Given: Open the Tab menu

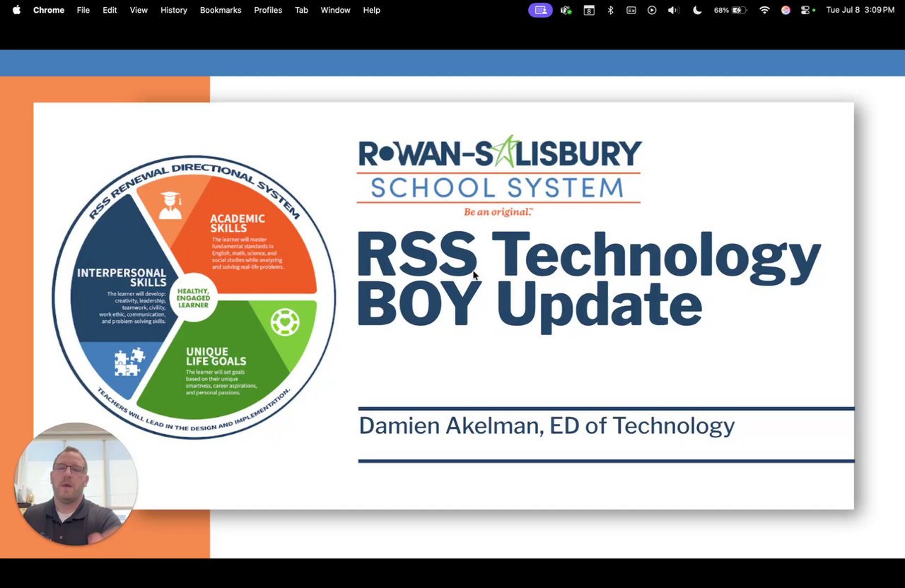Looking at the screenshot, I should (301, 10).
